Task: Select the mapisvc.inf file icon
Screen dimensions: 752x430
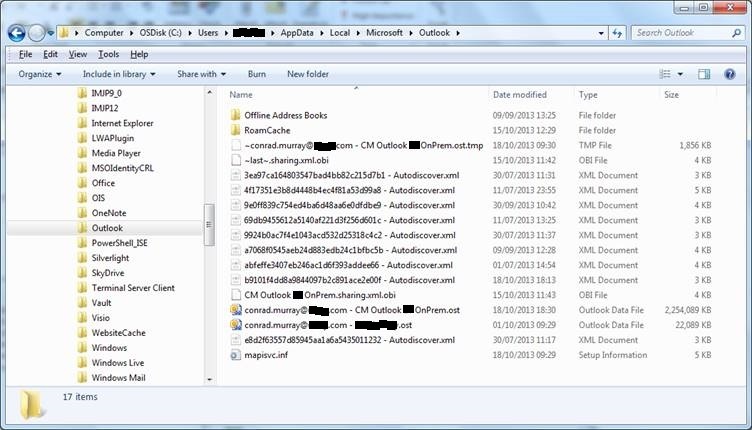Action: [235, 355]
